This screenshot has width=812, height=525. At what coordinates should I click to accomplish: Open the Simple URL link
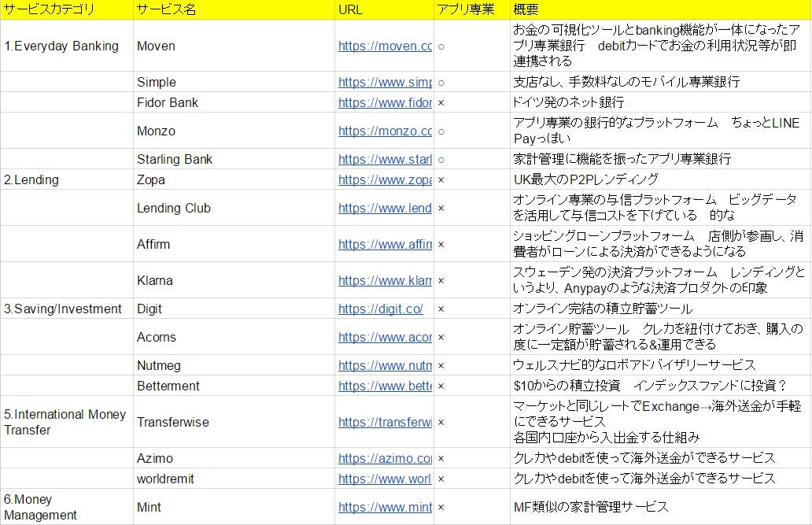point(385,82)
